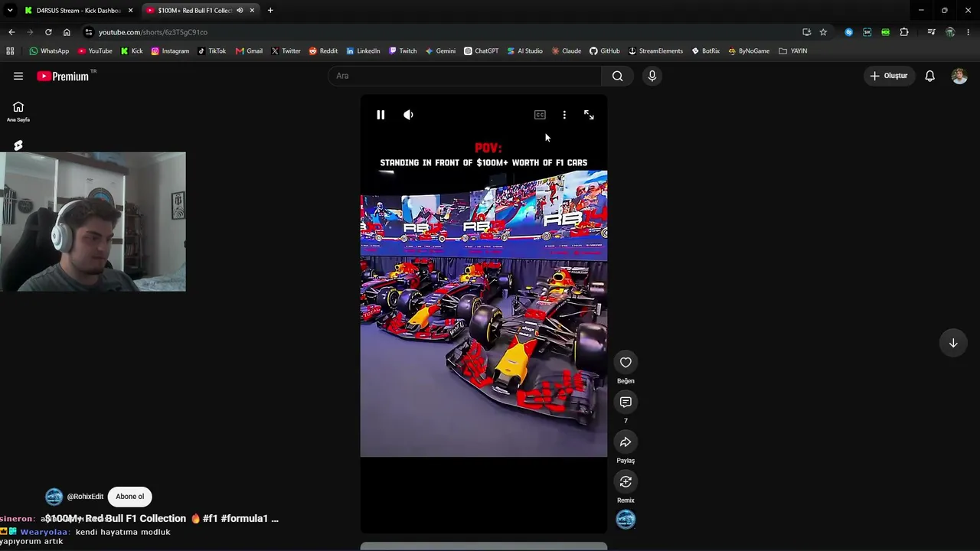Open the YouTube guide hamburger menu
Image resolution: width=980 pixels, height=551 pixels.
click(18, 76)
